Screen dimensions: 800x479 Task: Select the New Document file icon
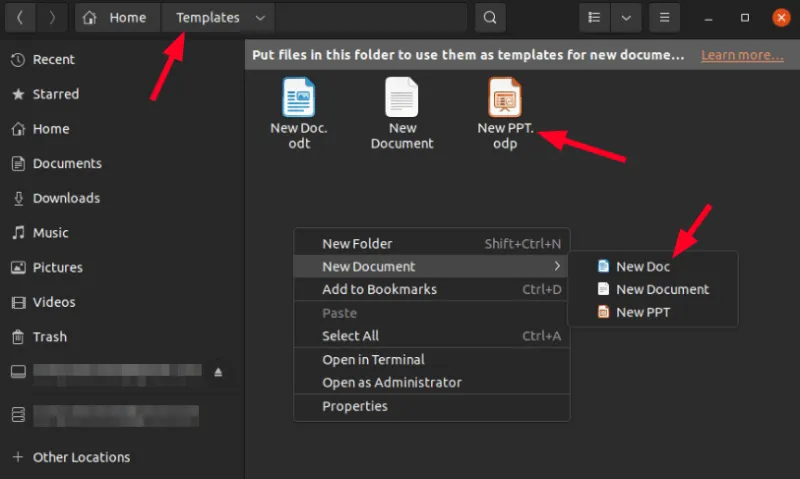[x=402, y=98]
